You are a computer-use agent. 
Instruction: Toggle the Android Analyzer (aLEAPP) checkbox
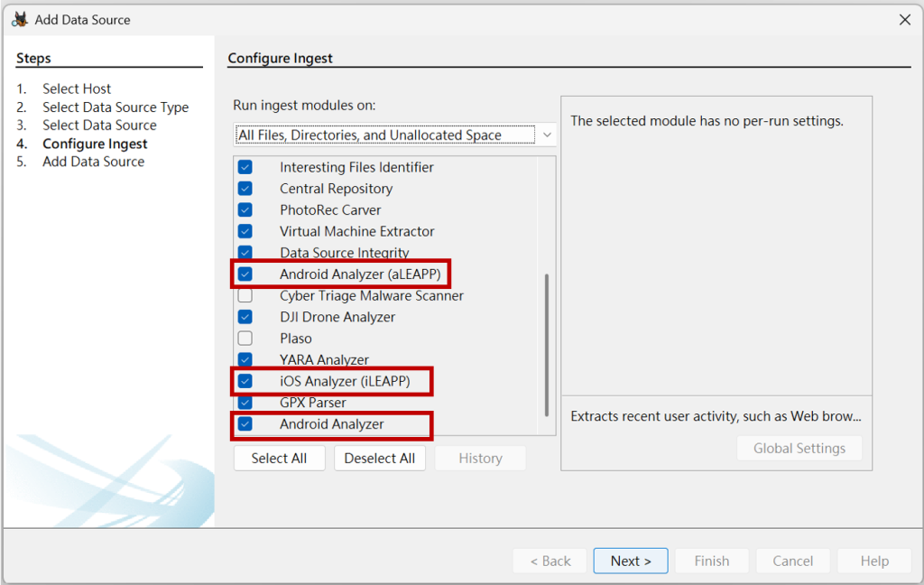245,274
